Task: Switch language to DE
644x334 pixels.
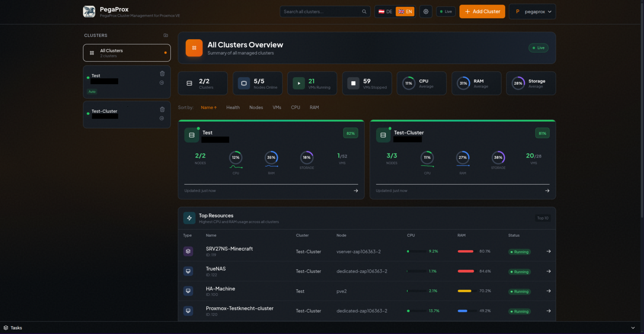Action: pyautogui.click(x=385, y=11)
